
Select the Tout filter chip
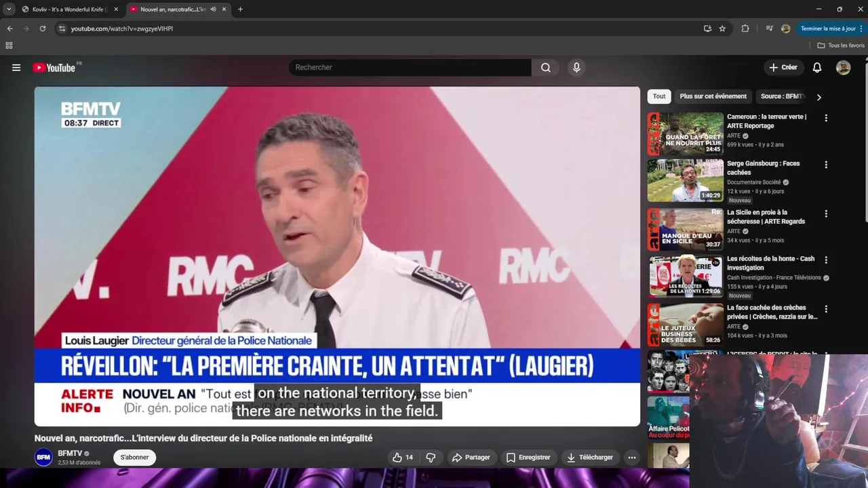point(659,96)
